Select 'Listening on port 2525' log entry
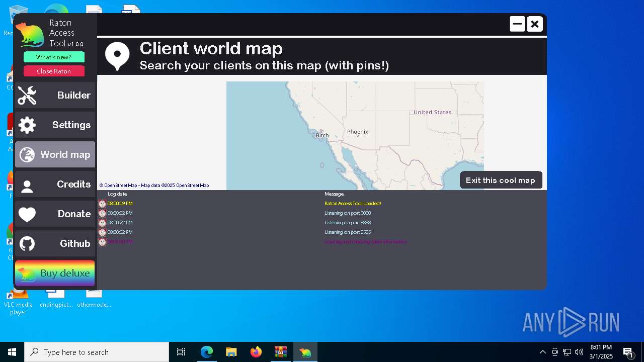 click(348, 232)
